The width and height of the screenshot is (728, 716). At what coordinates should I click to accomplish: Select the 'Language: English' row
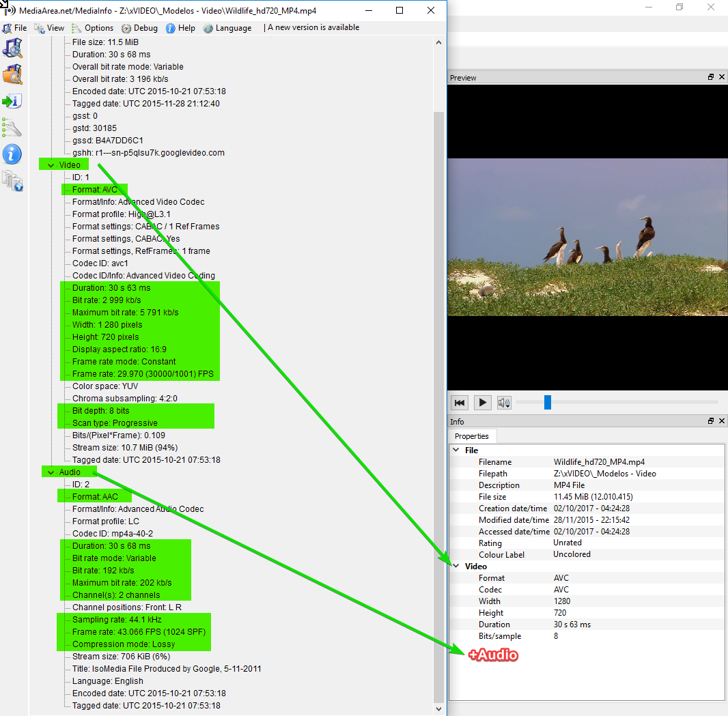[x=107, y=681]
